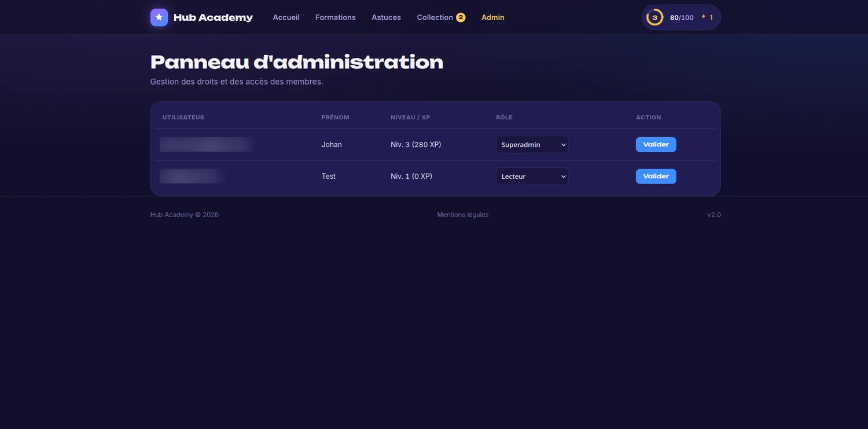Viewport: 868px width, 429px height.
Task: Click the Utilisateur column header
Action: coord(183,118)
